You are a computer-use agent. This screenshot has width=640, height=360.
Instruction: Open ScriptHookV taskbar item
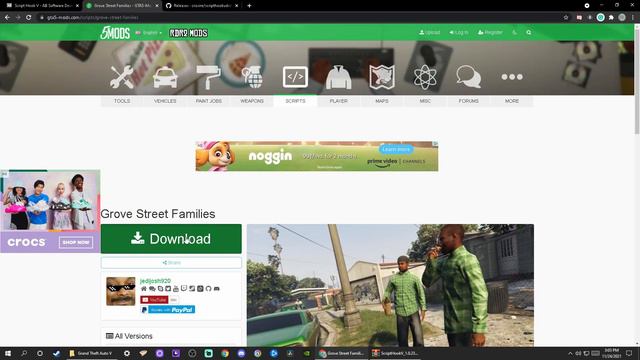tap(395, 353)
